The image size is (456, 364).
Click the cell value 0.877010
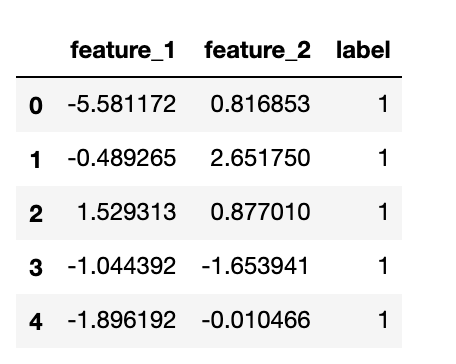(x=260, y=212)
